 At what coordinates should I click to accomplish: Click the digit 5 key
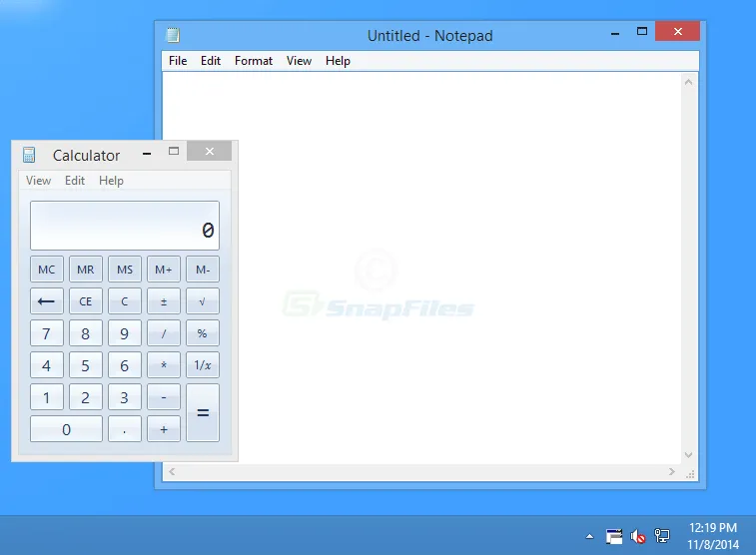[x=86, y=365]
